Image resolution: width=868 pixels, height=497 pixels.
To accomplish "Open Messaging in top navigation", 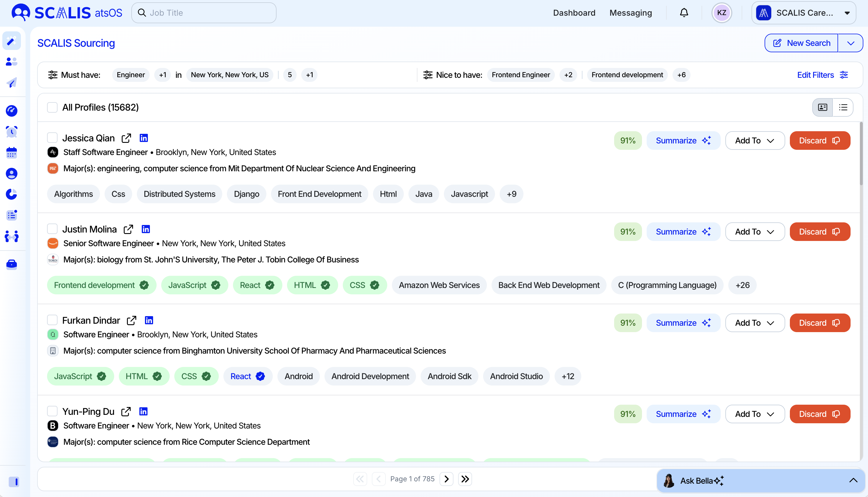I will tap(630, 13).
